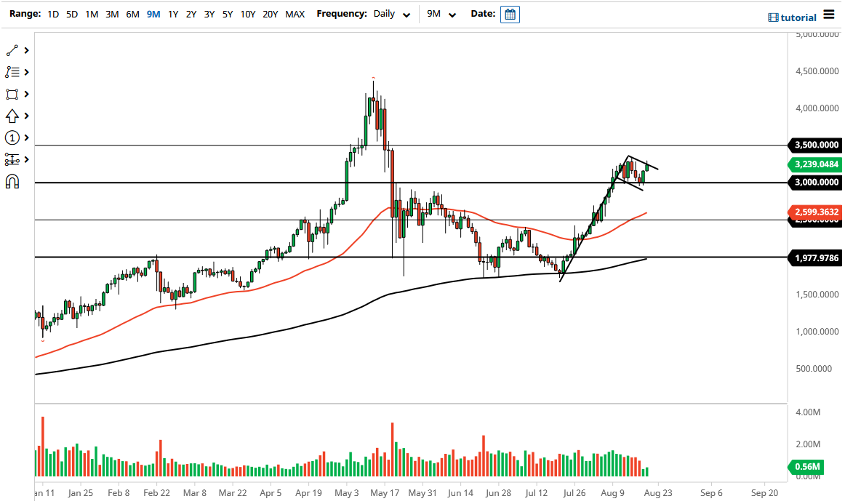Enable the magnet snapping tool

tap(12, 181)
